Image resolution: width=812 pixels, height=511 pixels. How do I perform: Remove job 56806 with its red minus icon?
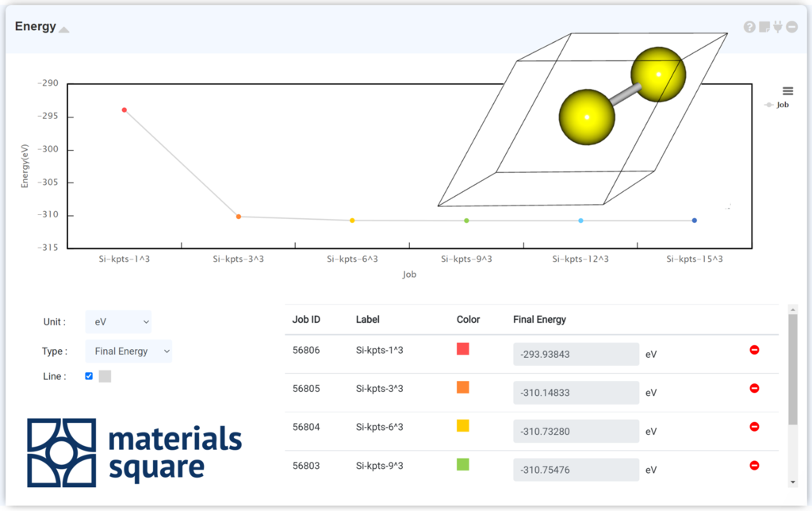click(x=755, y=349)
